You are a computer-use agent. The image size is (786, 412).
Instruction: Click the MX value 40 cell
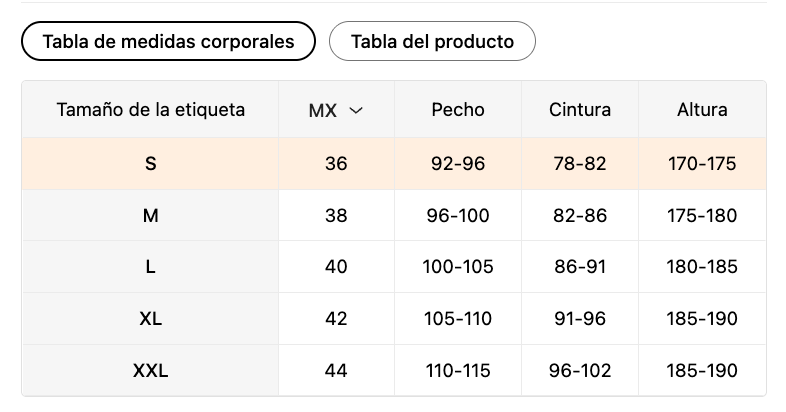click(x=336, y=267)
